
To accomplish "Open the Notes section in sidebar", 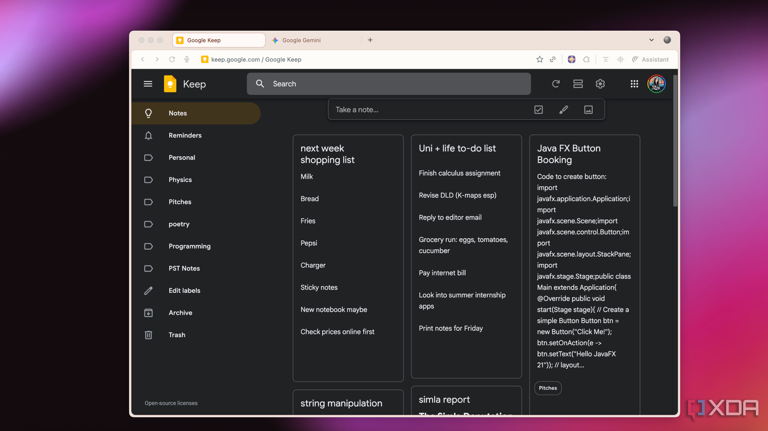I will click(196, 113).
